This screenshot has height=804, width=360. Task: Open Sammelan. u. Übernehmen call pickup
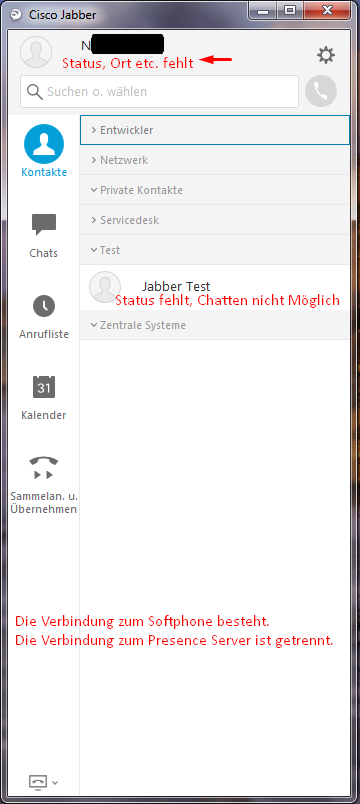[44, 485]
